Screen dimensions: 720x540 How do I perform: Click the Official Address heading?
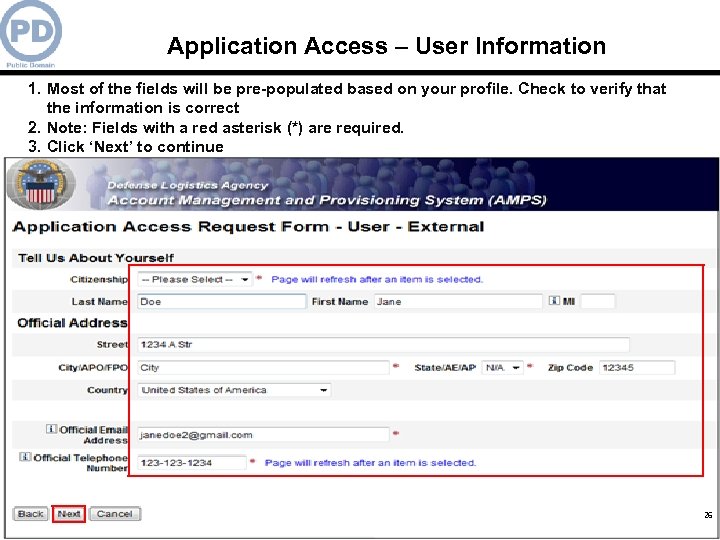(72, 323)
